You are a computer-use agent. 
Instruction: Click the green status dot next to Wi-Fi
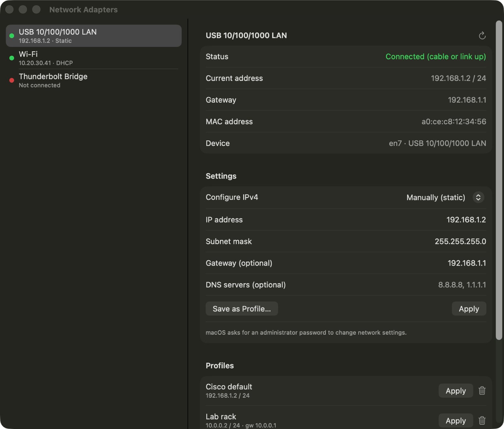pos(12,58)
